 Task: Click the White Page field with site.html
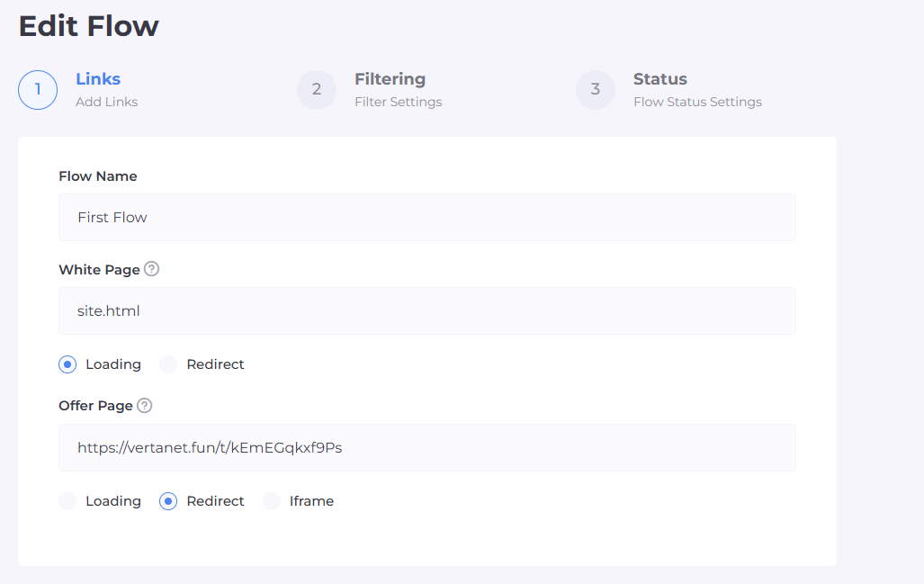pos(427,311)
